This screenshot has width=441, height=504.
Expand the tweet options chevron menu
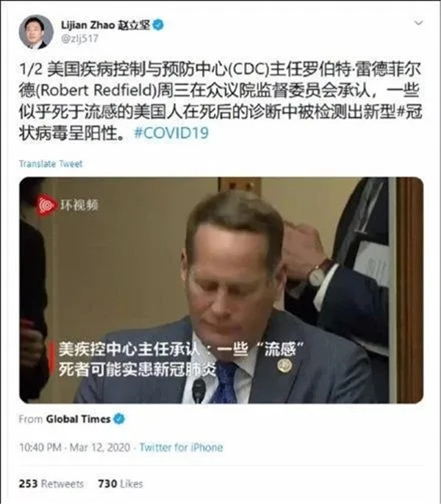[418, 23]
